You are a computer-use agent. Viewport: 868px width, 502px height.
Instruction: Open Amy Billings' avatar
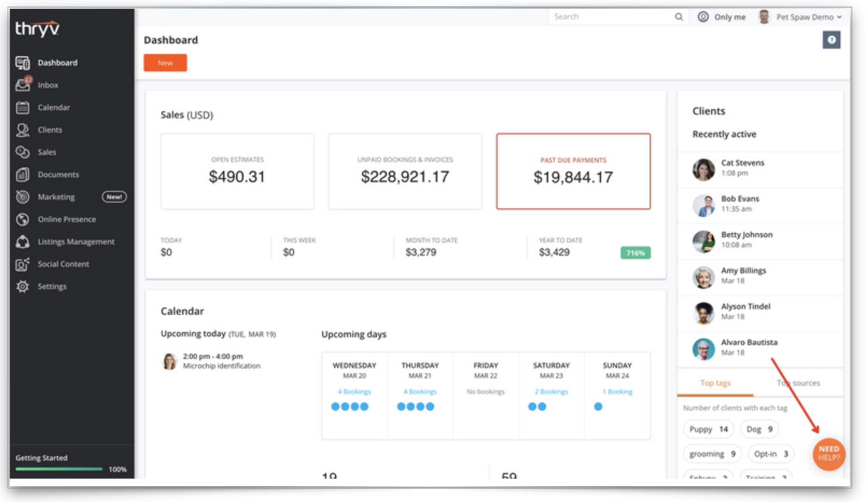(704, 277)
